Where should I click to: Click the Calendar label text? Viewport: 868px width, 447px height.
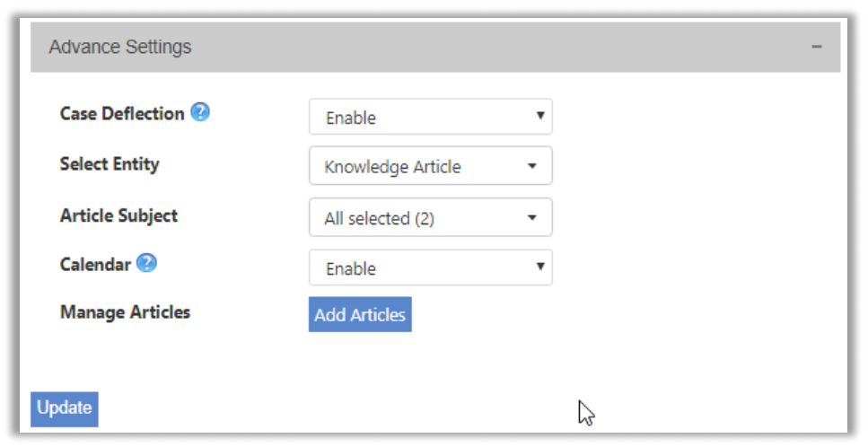coord(95,265)
